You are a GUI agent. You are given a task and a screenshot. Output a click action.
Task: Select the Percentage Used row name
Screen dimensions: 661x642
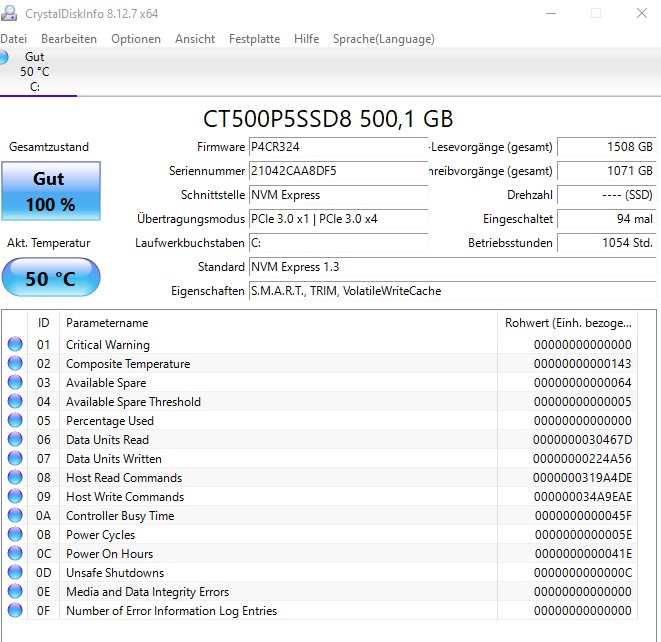tap(110, 421)
